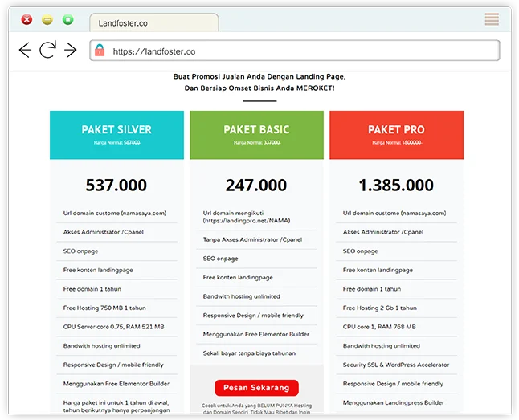This screenshot has width=519, height=420.
Task: Click the 247.000 Basic price
Action: [x=256, y=186]
